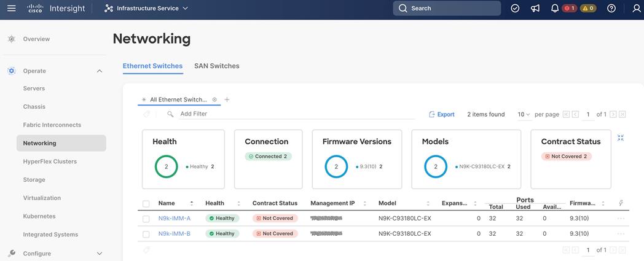Expand the Configure section

(100, 254)
